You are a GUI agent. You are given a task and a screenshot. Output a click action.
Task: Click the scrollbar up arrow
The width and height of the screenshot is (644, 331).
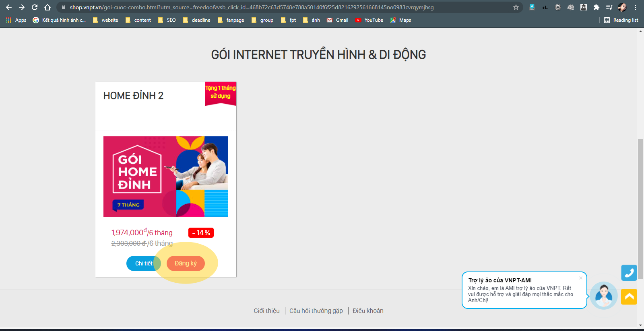coord(640,31)
